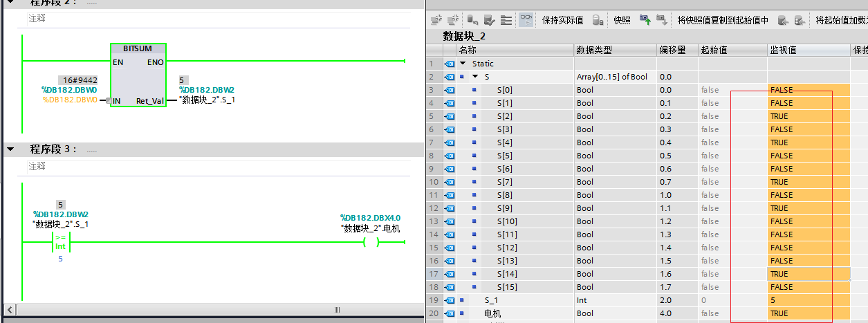Image resolution: width=868 pixels, height=323 pixels.
Task: Collapse the Static tree node
Action: pyautogui.click(x=463, y=64)
